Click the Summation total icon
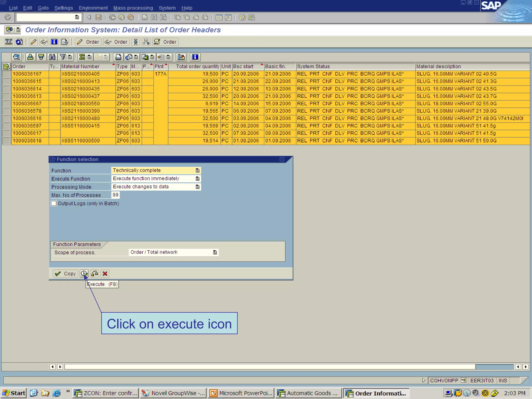532x399 pixels. tap(82, 57)
